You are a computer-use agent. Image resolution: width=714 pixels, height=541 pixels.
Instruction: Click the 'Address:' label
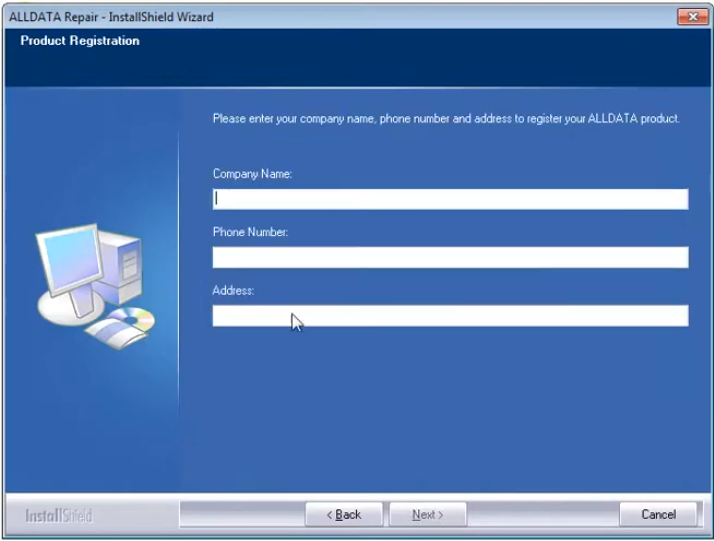233,291
